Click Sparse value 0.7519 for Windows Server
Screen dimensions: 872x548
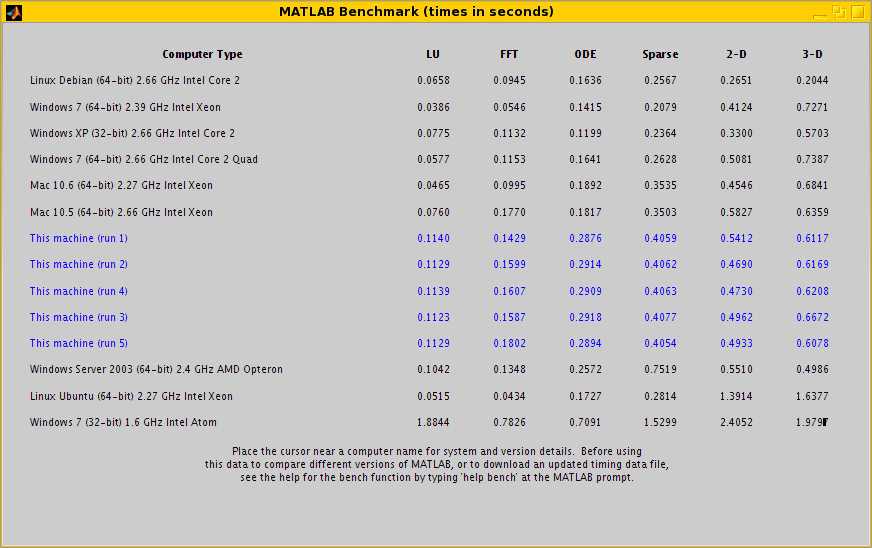660,369
